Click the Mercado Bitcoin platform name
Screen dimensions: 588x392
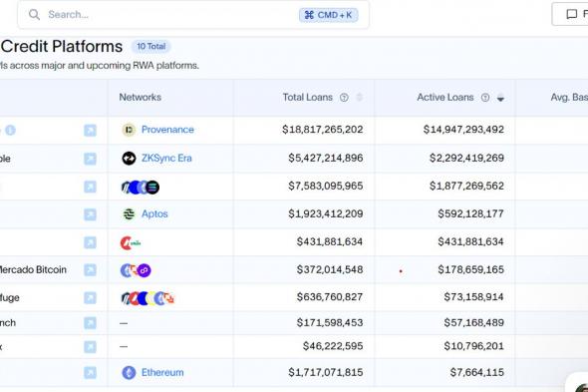tap(32, 269)
